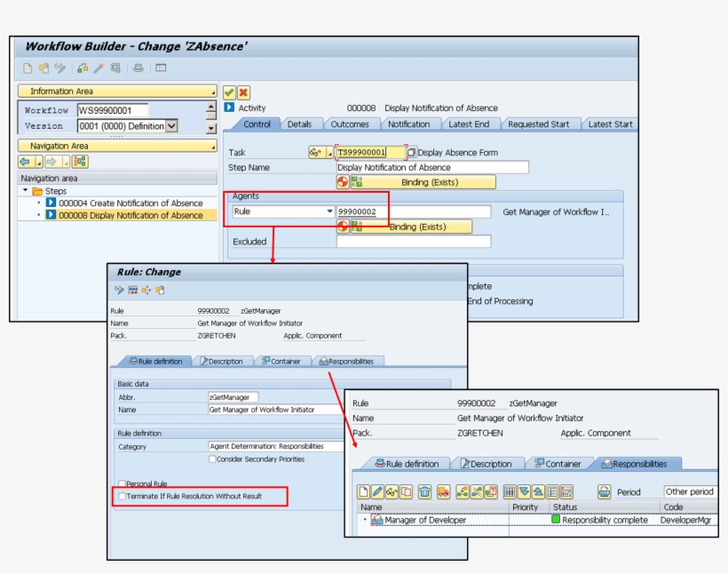Click the Other period button

(689, 491)
